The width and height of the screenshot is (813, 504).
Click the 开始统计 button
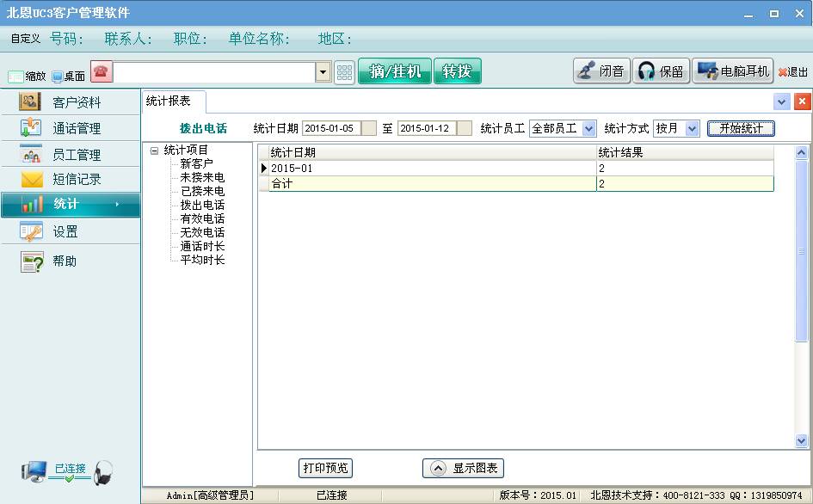pos(741,128)
